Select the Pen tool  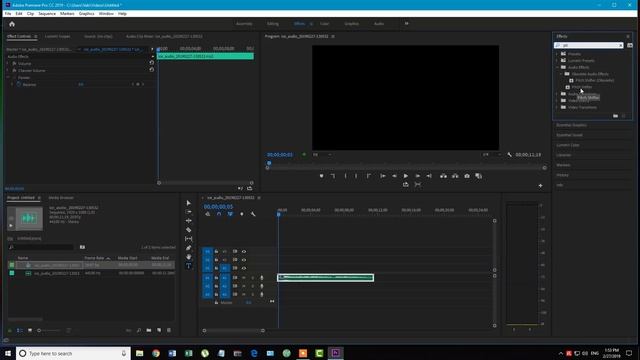[188, 248]
